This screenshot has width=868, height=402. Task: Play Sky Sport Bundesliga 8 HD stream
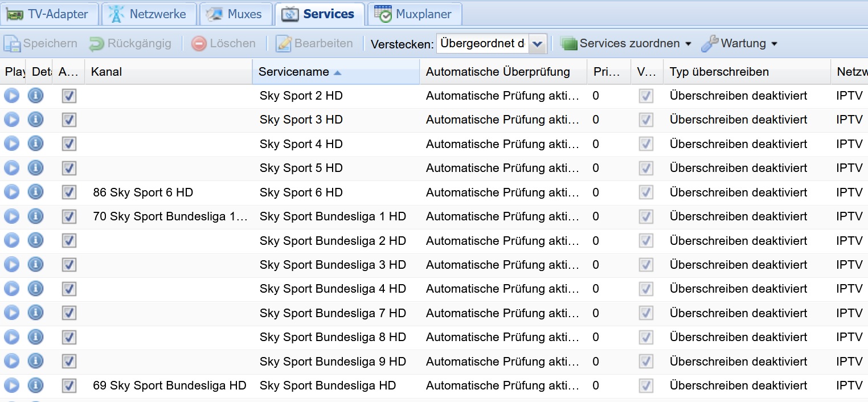(11, 337)
